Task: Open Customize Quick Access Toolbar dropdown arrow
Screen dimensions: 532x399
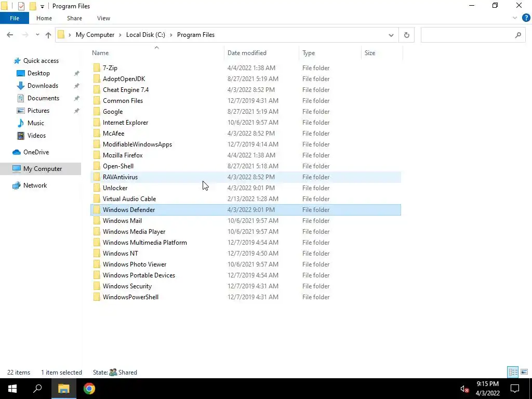Action: 42,6
